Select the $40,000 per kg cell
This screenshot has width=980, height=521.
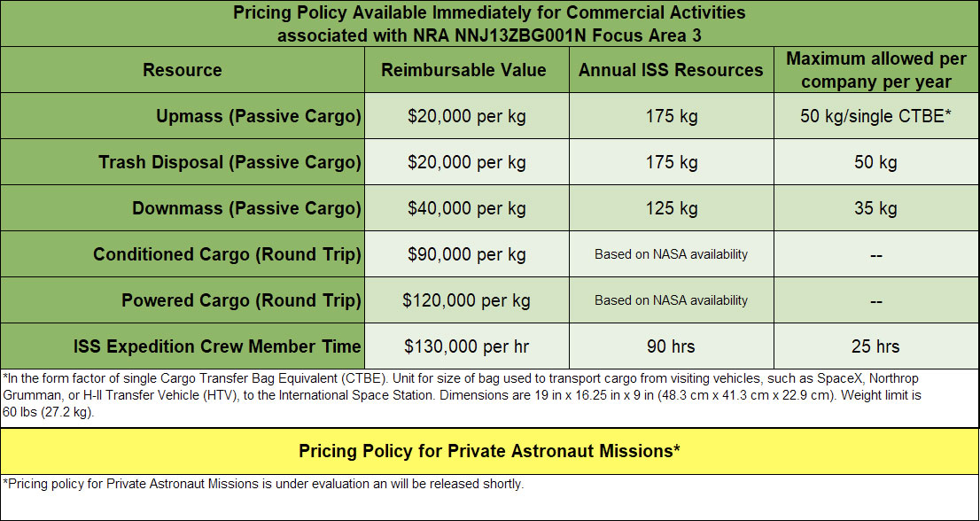[x=467, y=208]
